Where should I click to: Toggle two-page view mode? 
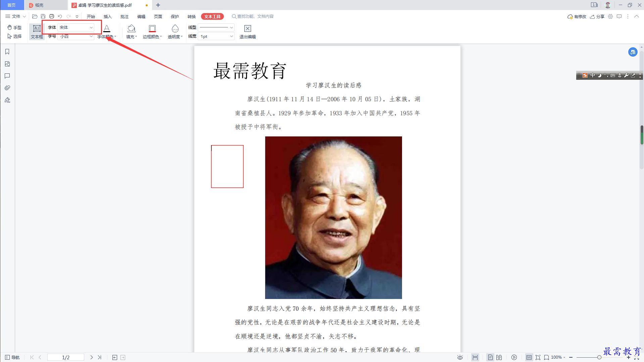pyautogui.click(x=499, y=357)
